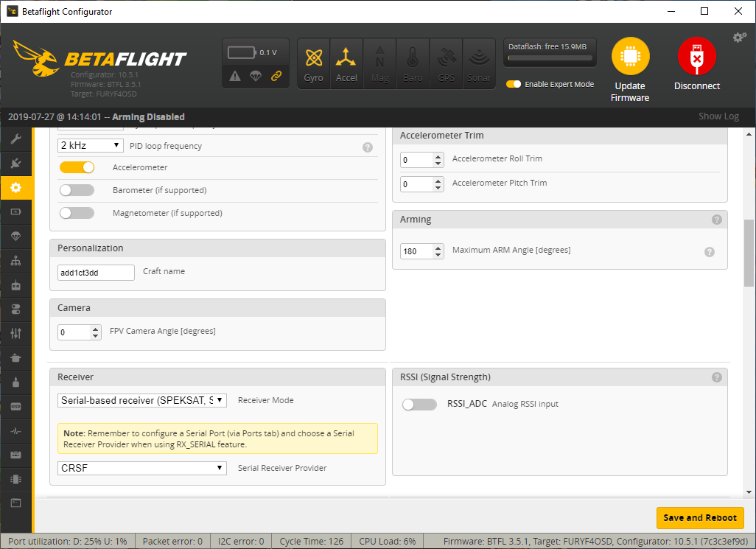Increase Maximum ARM Angle value
The height and width of the screenshot is (549, 756).
coord(438,248)
